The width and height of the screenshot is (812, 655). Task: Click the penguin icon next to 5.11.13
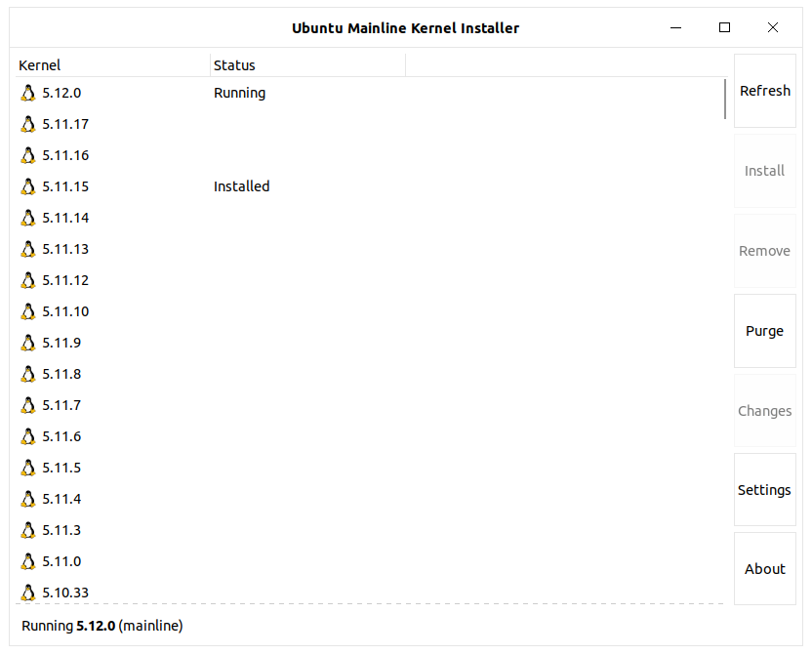pos(28,249)
